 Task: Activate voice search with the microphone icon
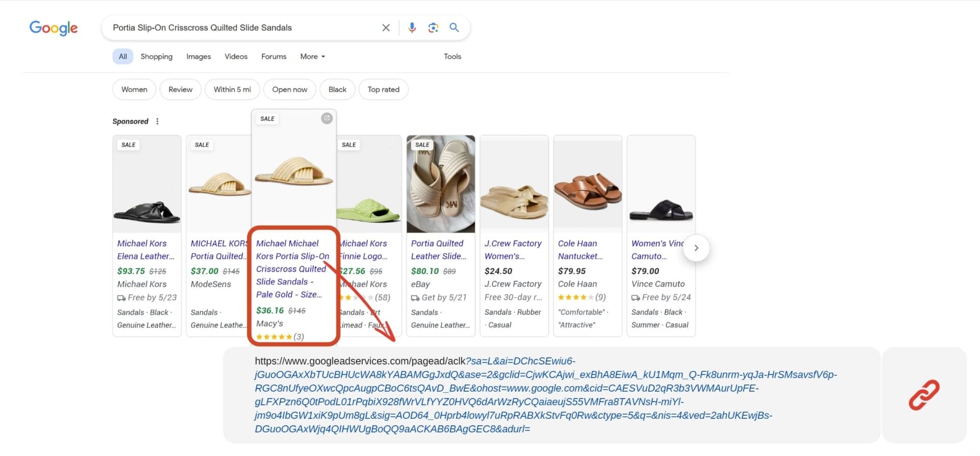pos(412,28)
